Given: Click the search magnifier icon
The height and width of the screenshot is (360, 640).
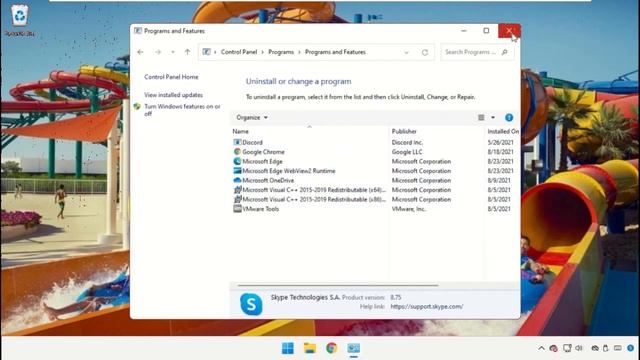Looking at the screenshot, I should tap(505, 52).
